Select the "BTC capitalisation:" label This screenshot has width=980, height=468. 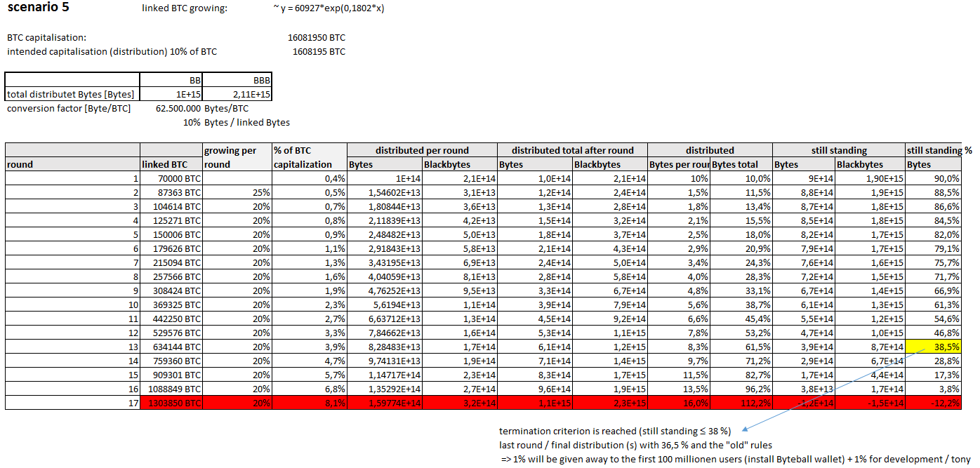pos(46,37)
